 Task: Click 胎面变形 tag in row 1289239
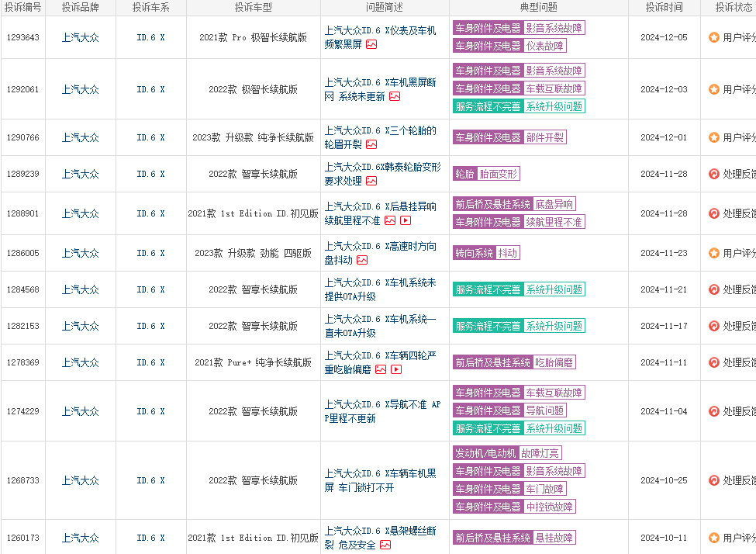pos(499,174)
